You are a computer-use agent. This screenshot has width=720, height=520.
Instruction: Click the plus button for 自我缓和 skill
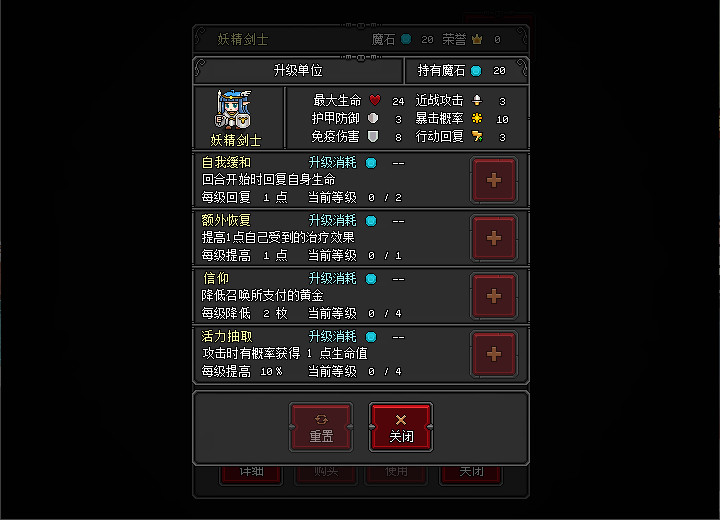pyautogui.click(x=494, y=180)
